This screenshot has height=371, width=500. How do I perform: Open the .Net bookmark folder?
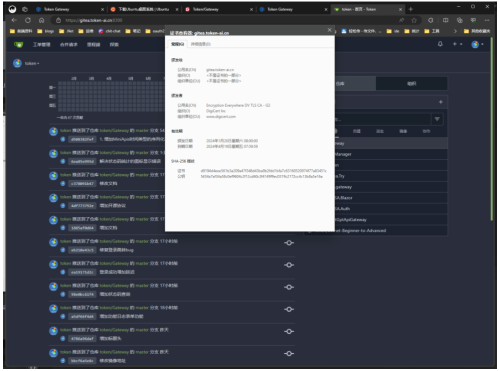coord(66,31)
